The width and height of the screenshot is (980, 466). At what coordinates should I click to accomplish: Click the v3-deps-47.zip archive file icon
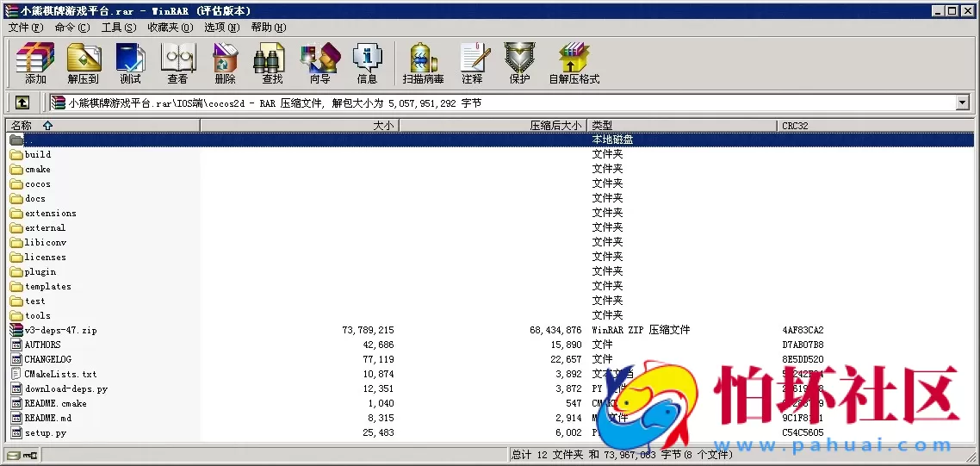pos(16,330)
